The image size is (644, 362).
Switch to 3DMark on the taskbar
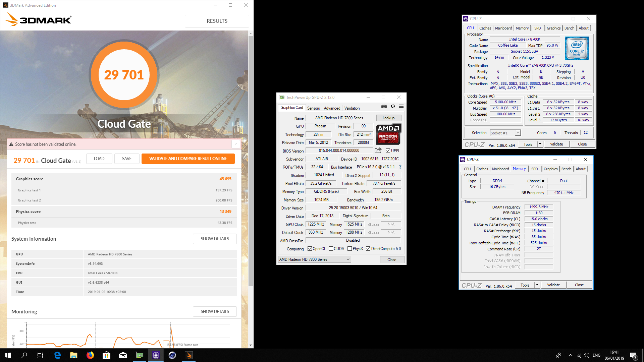tap(189, 355)
